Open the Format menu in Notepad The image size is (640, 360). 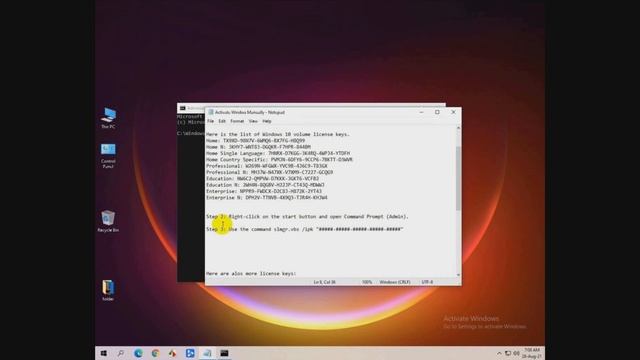point(237,121)
